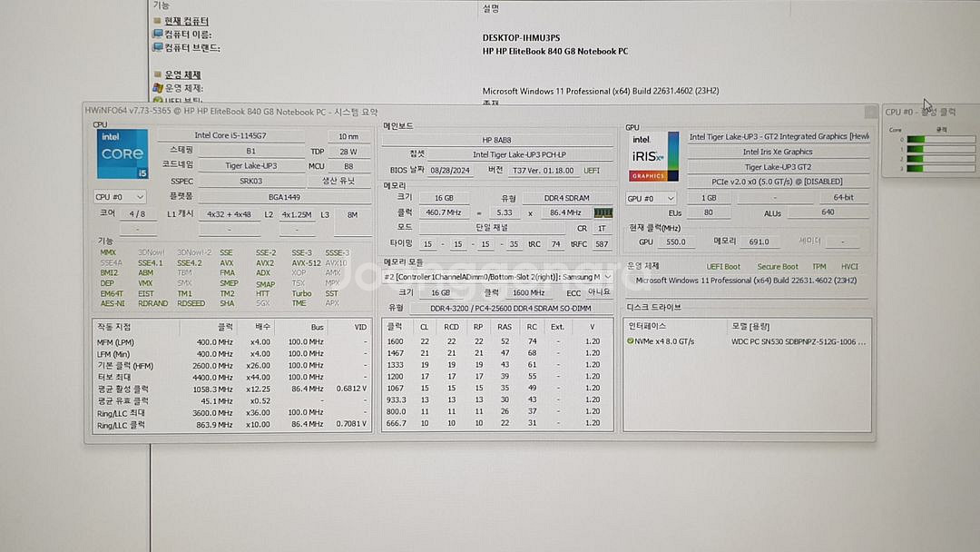
Task: Click the 1600 MHz module clock field
Action: click(x=529, y=292)
